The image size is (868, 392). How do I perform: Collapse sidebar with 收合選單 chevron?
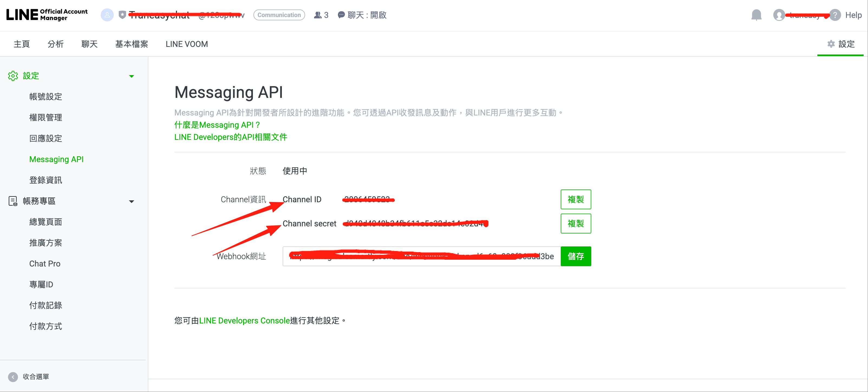click(13, 377)
